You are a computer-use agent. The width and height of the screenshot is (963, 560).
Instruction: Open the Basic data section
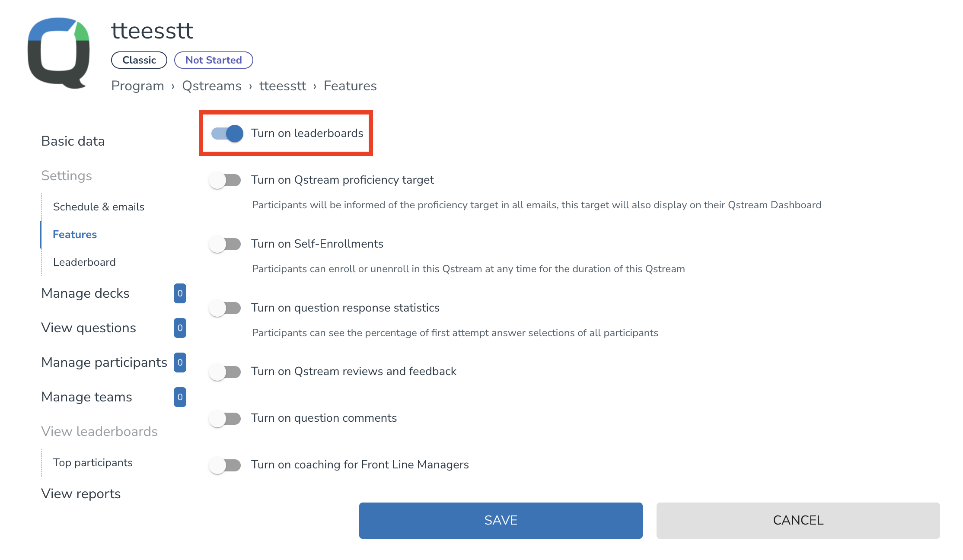[x=73, y=141]
